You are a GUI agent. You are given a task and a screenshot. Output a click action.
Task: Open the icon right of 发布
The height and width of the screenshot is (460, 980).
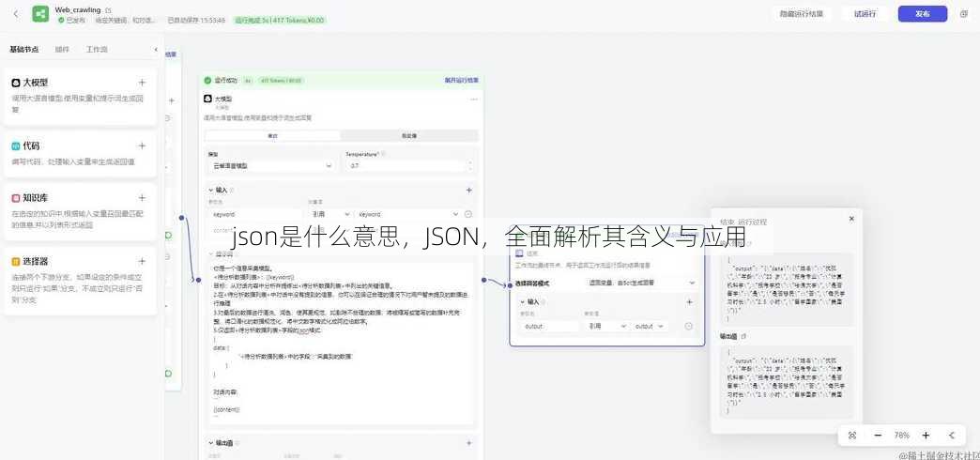pyautogui.click(x=964, y=14)
